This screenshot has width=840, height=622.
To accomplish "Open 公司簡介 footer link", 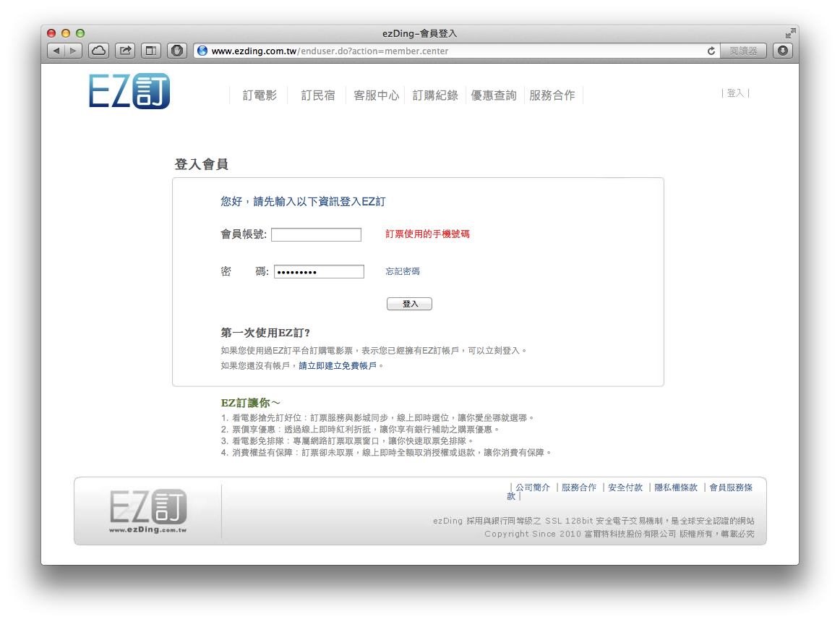I will click(533, 487).
